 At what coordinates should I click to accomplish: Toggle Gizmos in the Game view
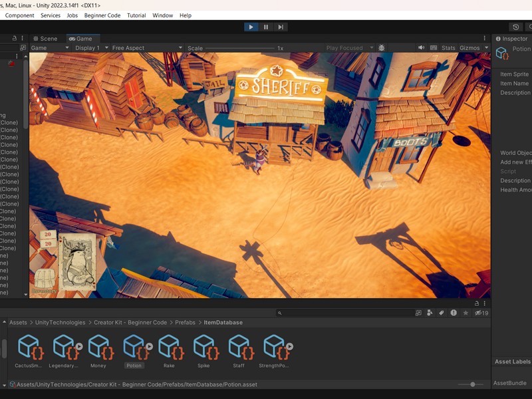[x=469, y=48]
